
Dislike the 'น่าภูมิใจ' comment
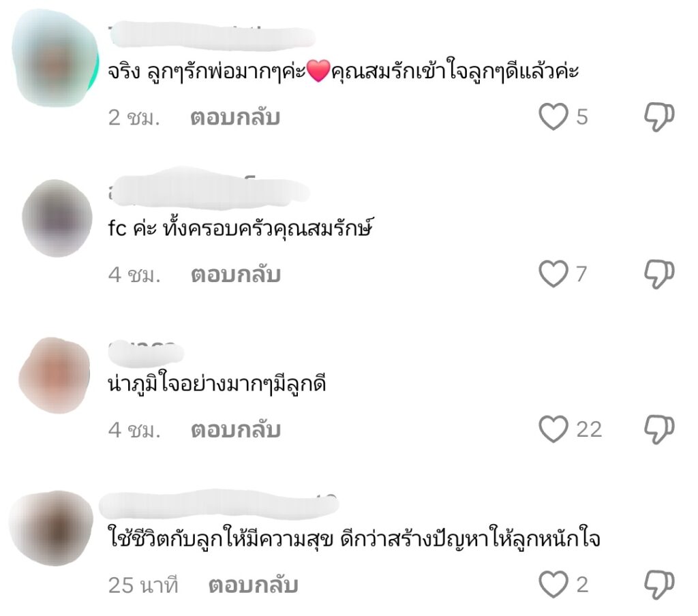click(x=659, y=429)
